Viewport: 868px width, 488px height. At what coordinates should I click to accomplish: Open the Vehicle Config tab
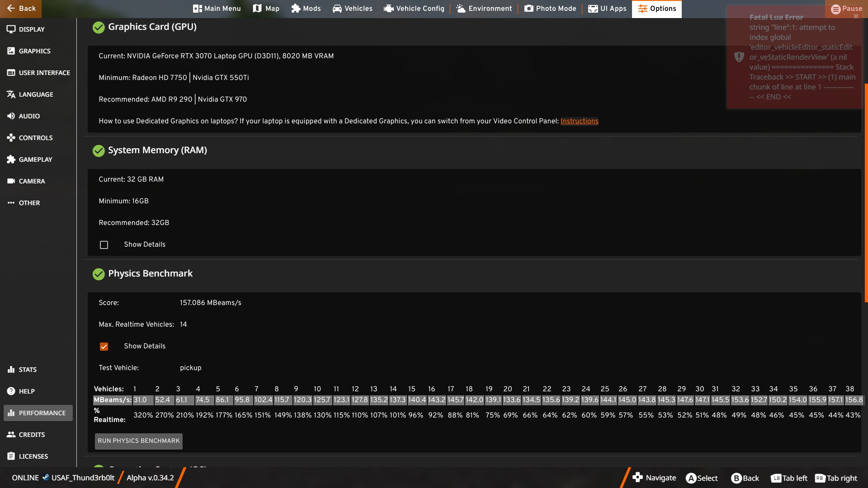pyautogui.click(x=414, y=9)
